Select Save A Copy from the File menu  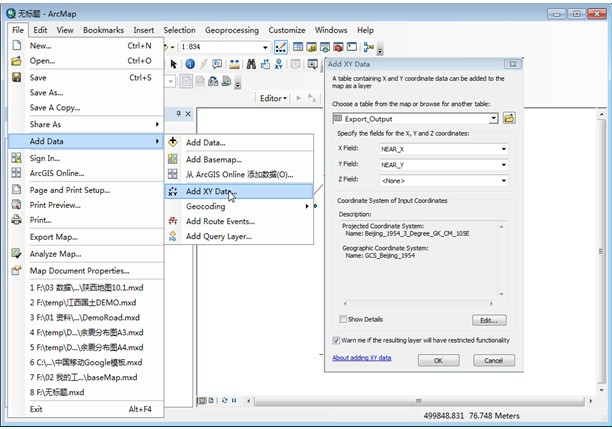(x=85, y=107)
